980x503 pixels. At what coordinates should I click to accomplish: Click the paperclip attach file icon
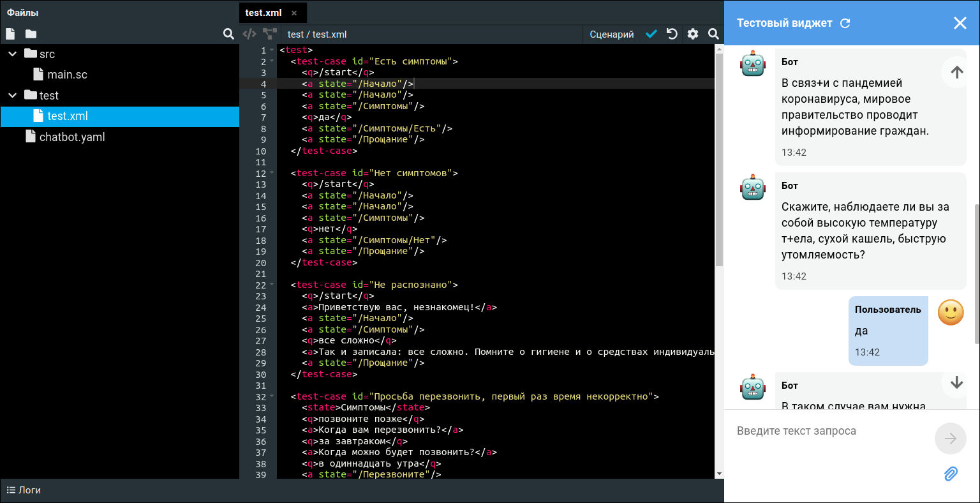951,474
